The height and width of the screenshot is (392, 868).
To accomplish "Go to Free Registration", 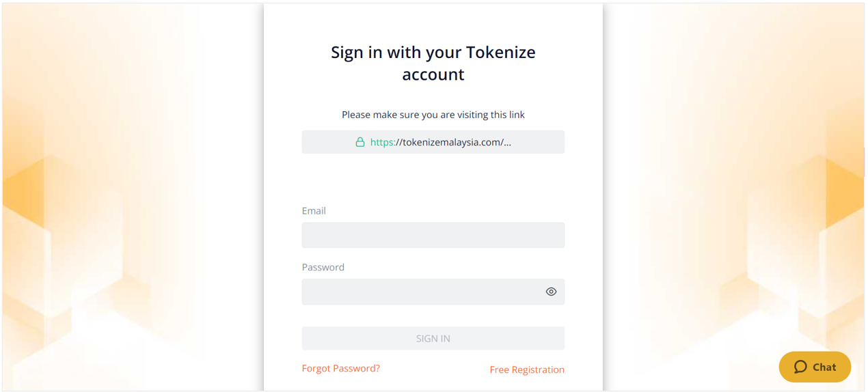I will pyautogui.click(x=527, y=369).
